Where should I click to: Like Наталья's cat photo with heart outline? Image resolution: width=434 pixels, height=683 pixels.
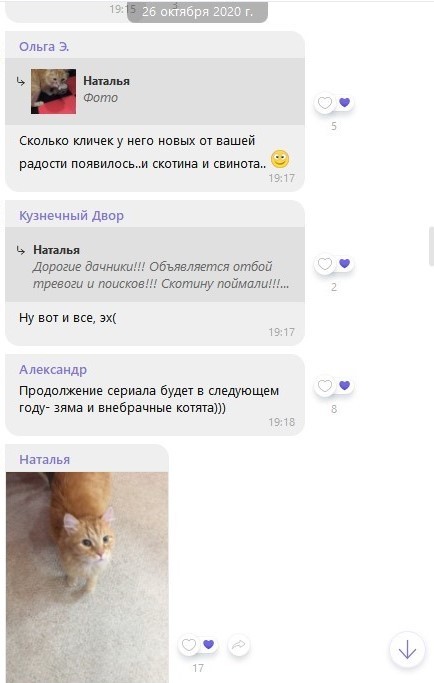[x=189, y=645]
